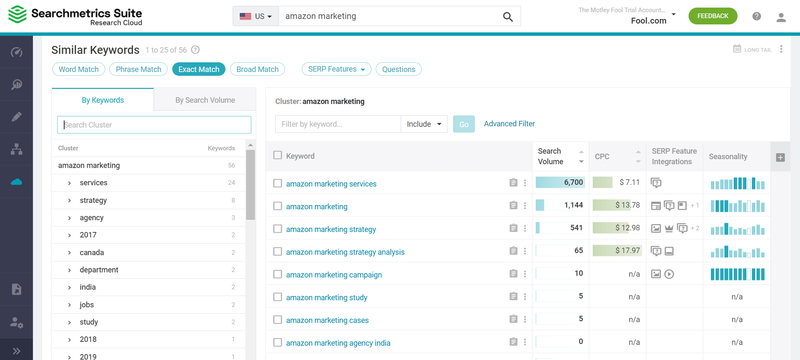Toggle the select-all Keyword checkbox
This screenshot has width=800, height=360.
[278, 155]
